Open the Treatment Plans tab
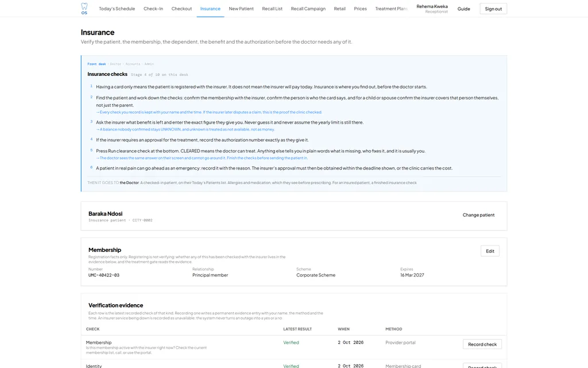The height and width of the screenshot is (368, 588). [391, 9]
